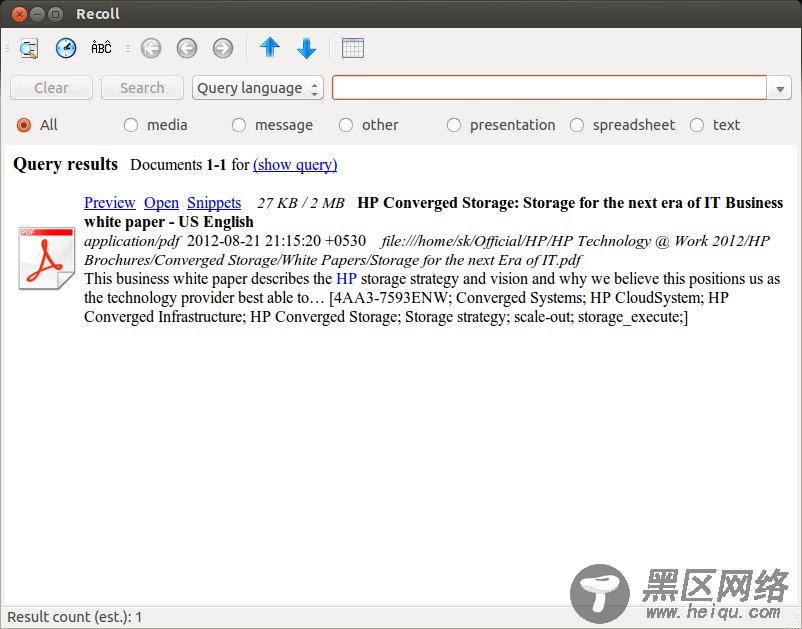Show results as table icon
This screenshot has width=802, height=629.
point(353,48)
